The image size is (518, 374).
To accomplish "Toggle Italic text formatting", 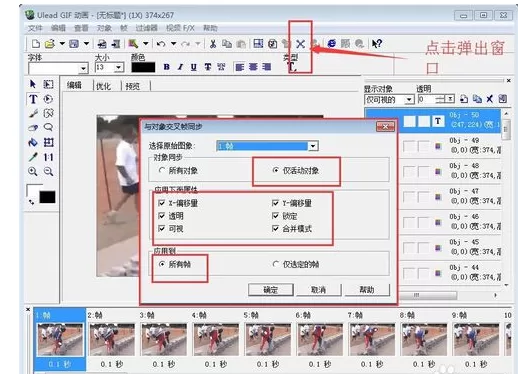I will pos(180,67).
